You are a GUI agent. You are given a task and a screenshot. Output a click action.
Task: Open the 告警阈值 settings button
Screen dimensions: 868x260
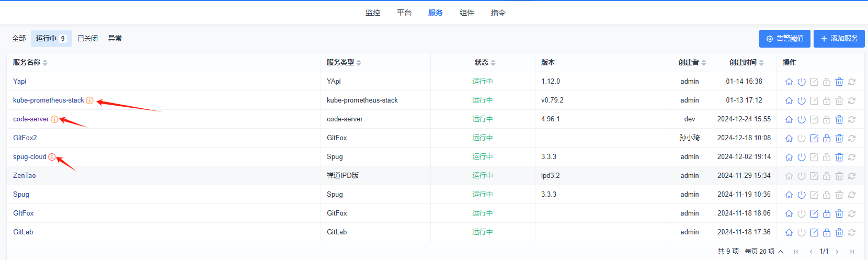coord(784,39)
